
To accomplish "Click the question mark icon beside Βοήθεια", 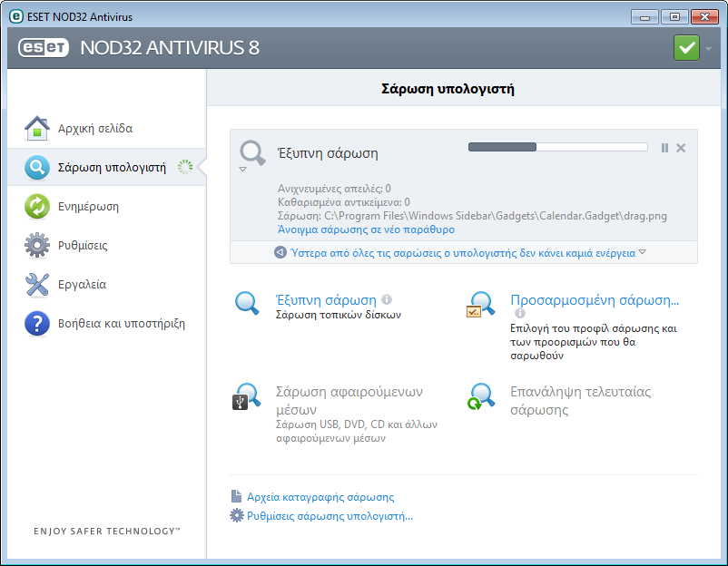I will pos(36,323).
